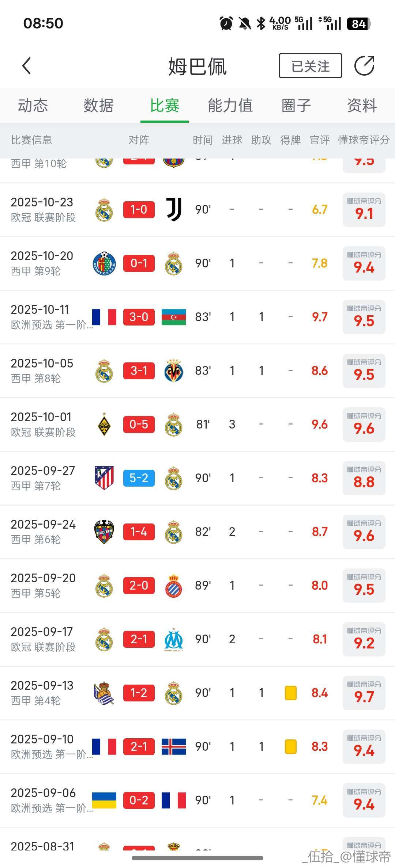Tap the Atlético Madrid crest icon
395x868 pixels.
(104, 478)
